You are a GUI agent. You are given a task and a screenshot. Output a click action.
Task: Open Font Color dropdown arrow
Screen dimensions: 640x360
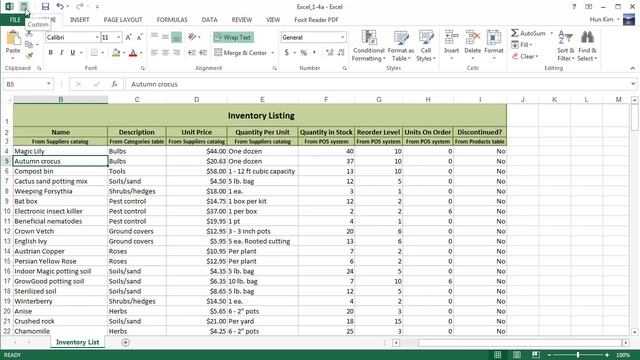point(141,53)
